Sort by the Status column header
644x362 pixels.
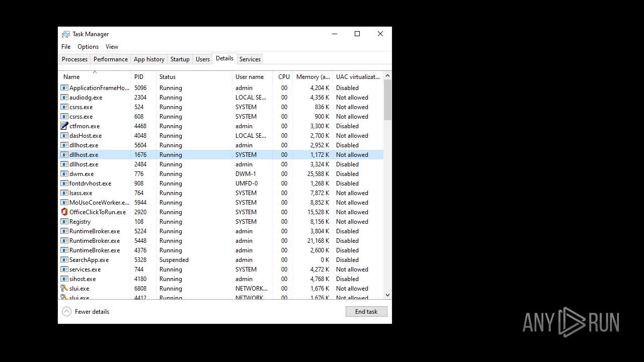tap(194, 77)
